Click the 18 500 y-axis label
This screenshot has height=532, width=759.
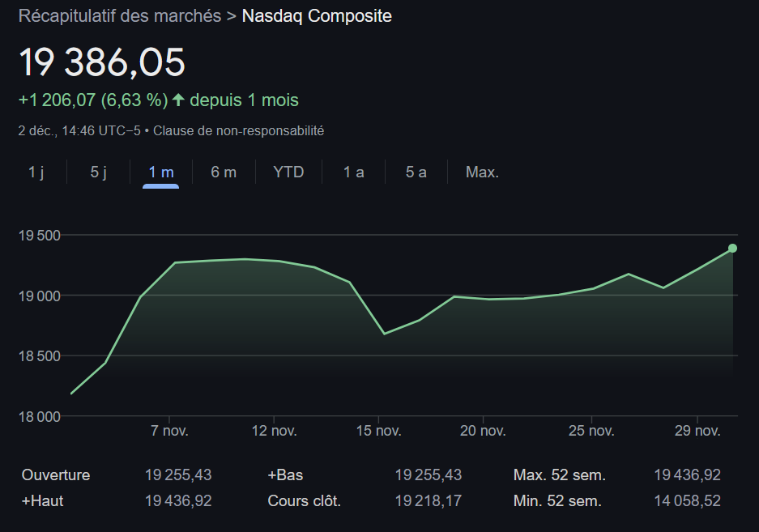pyautogui.click(x=39, y=356)
